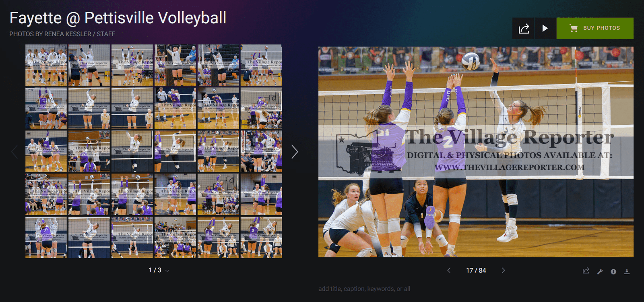Click the share gallery icon beside the play button
Viewport: 644px width, 302px height.
(x=523, y=29)
